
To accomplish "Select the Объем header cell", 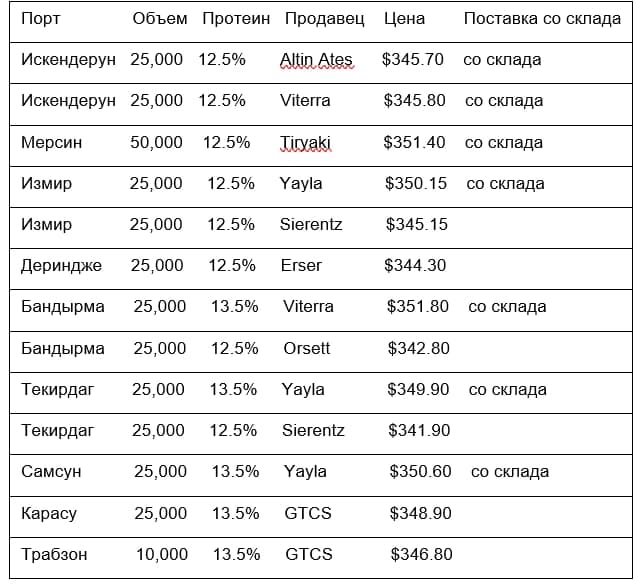I will point(160,19).
